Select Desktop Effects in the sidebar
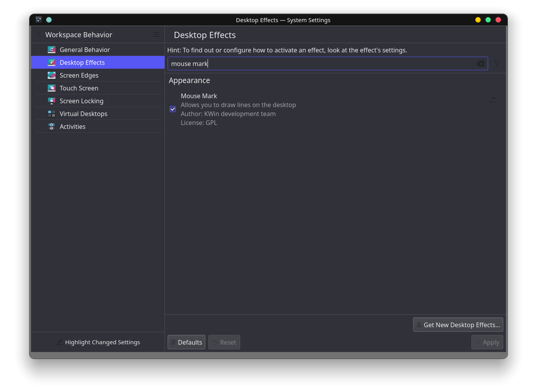The height and width of the screenshot is (392, 537). point(82,62)
